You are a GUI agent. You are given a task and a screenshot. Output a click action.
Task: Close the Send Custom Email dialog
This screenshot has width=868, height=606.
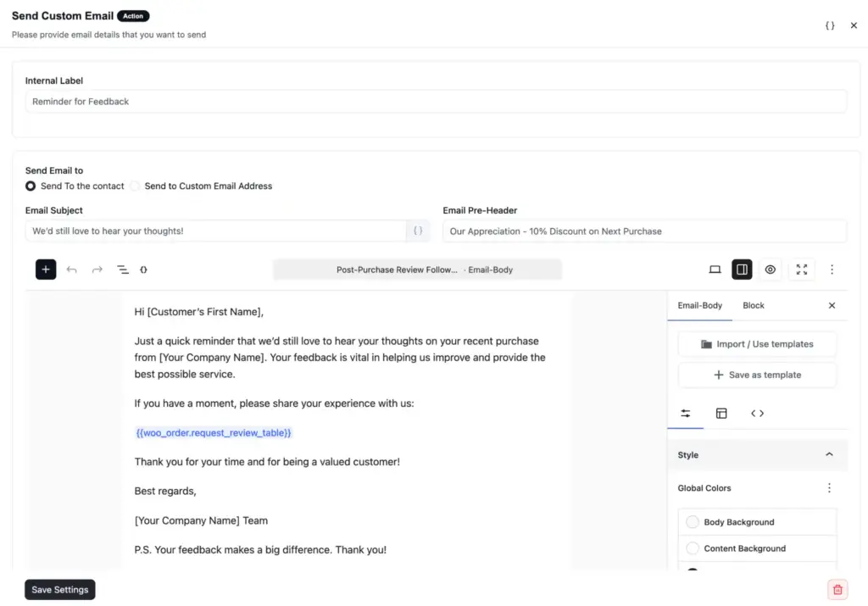[854, 25]
